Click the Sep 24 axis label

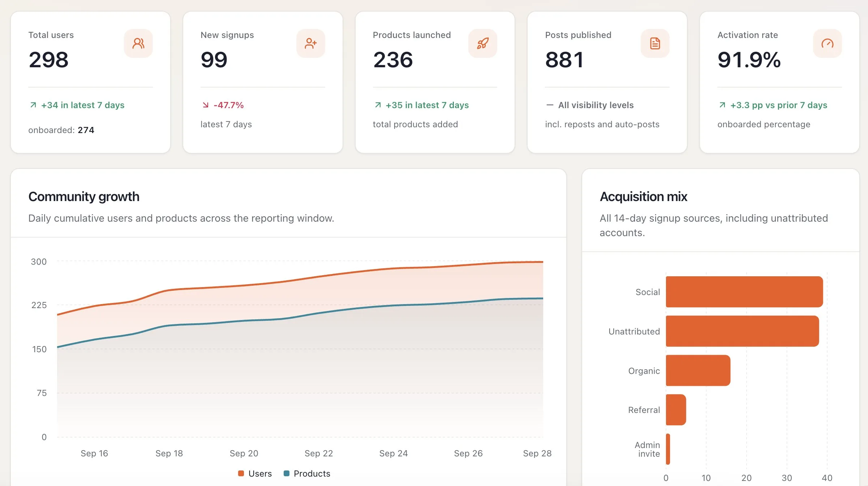(x=394, y=453)
